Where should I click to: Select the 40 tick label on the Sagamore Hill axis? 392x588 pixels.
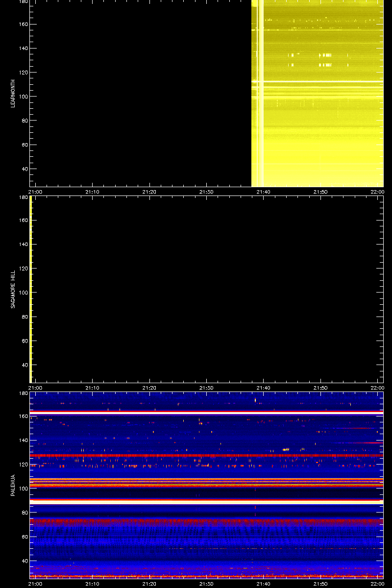coord(24,365)
